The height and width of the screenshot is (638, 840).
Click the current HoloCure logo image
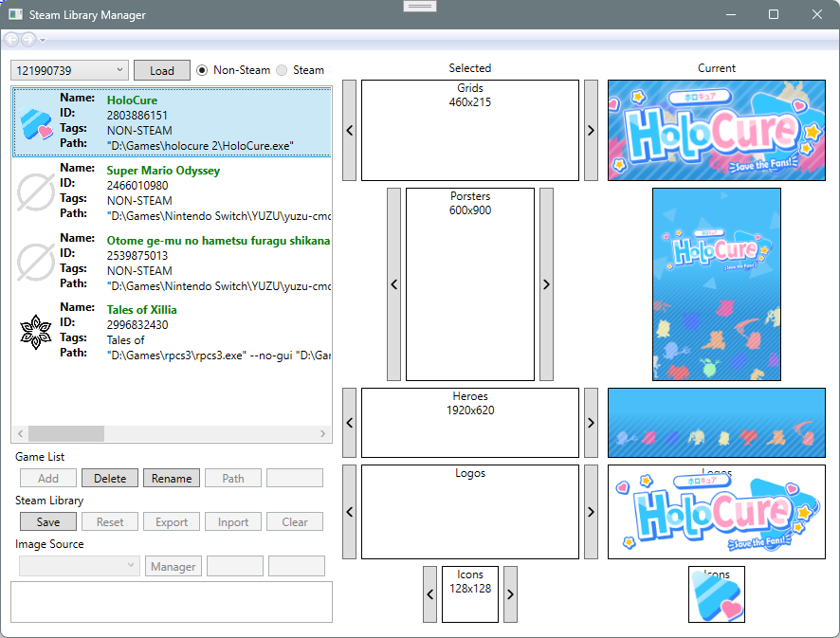click(716, 512)
